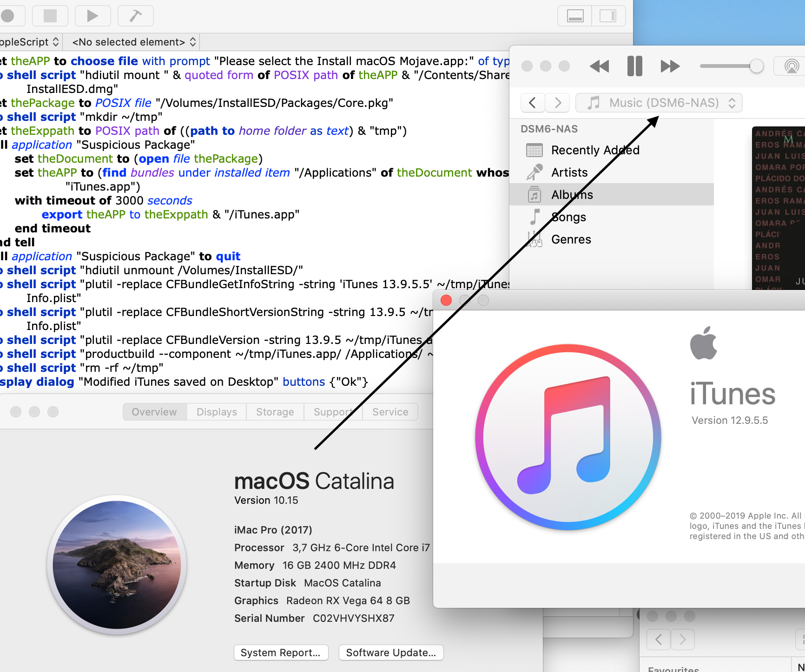This screenshot has width=805, height=672.
Task: Click the "end timeout" script line
Action: coord(53,228)
